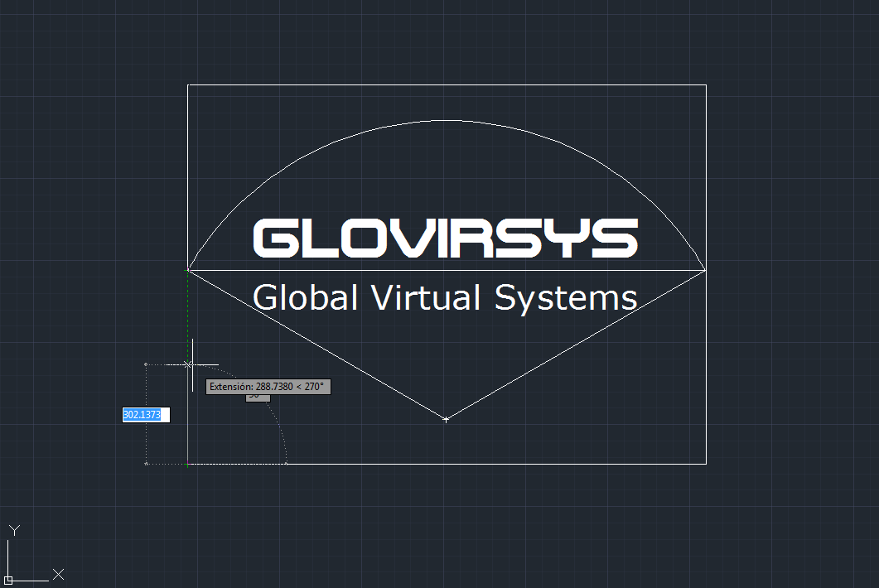Click the grip where dotted arc meets bottom line
The width and height of the screenshot is (879, 588).
coord(287,464)
